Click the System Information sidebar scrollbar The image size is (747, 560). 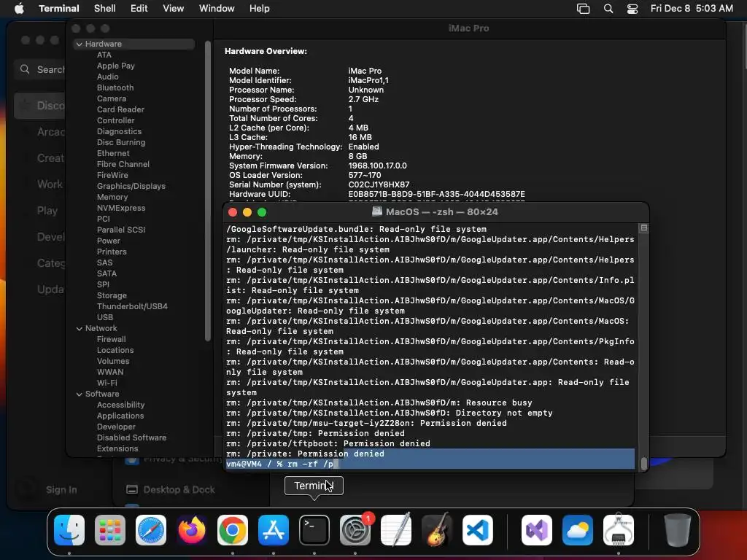[x=208, y=192]
